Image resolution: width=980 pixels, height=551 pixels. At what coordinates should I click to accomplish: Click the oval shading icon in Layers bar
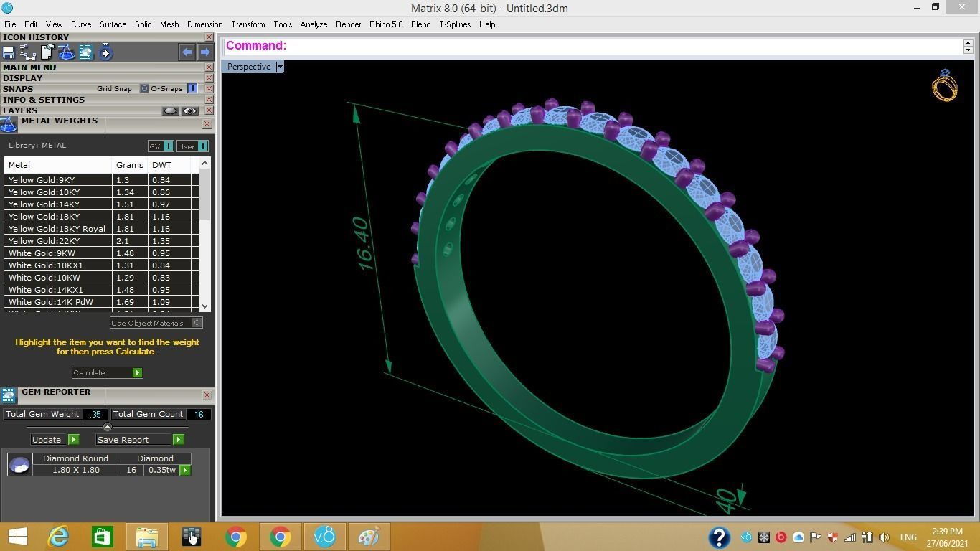click(170, 110)
